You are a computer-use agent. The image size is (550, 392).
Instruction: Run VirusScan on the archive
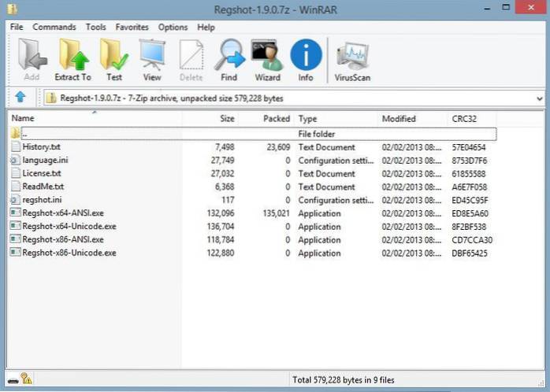tap(351, 60)
